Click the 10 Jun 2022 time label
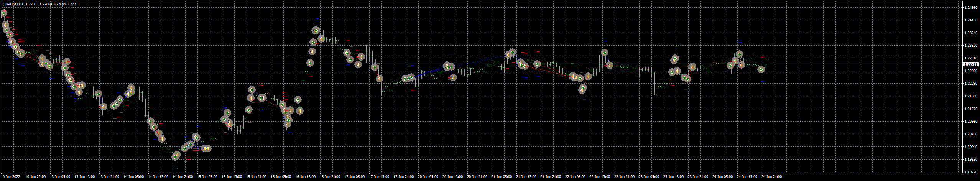This screenshot has width=980, height=181. coord(11,177)
